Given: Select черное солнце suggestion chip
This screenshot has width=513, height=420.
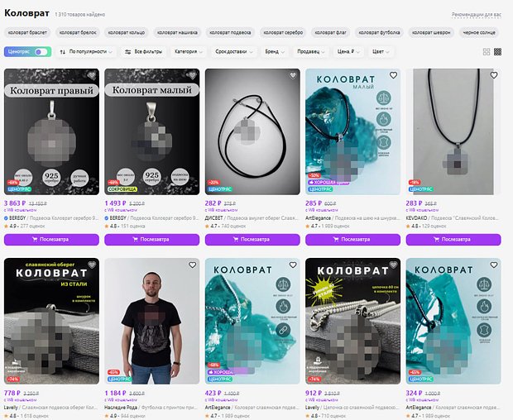Looking at the screenshot, I should tap(479, 32).
